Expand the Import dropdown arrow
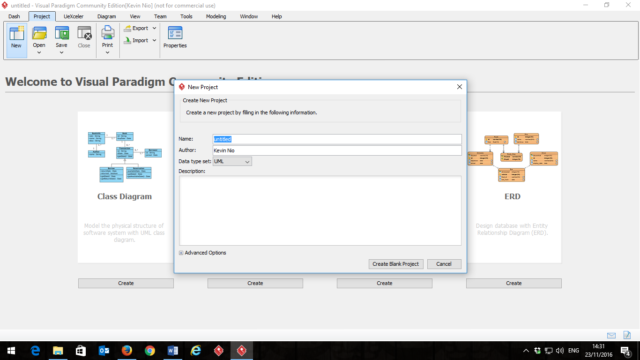This screenshot has height=360, width=640. click(154, 40)
